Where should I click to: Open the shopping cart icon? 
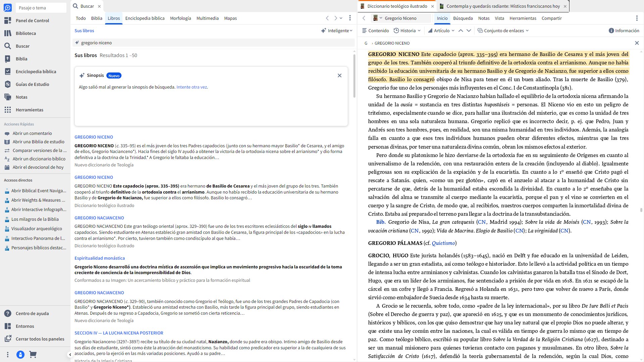33,354
